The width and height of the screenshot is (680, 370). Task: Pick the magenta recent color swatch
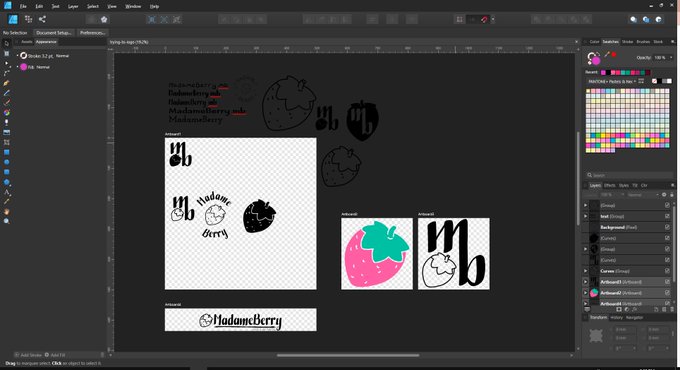pos(603,72)
